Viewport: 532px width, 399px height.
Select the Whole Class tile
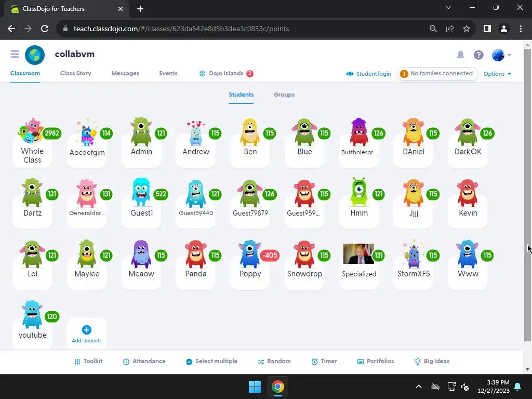coord(32,142)
